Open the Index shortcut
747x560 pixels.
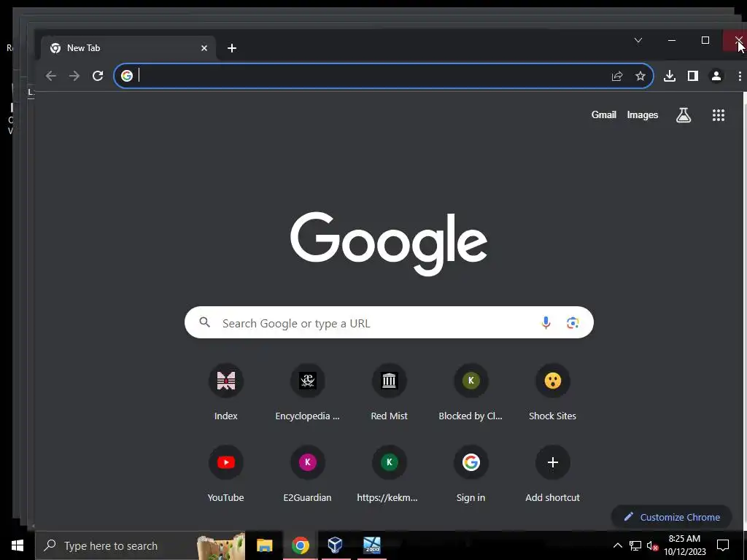[x=226, y=392]
